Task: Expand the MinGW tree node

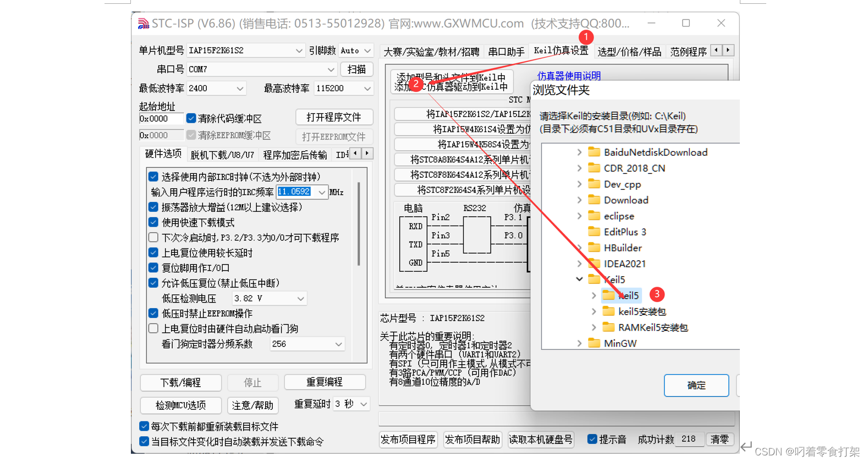Action: click(x=579, y=343)
